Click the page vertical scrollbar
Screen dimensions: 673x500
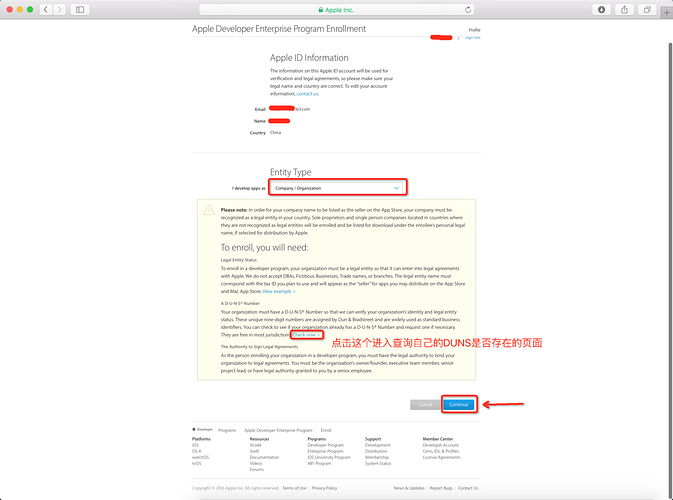pyautogui.click(x=670, y=270)
